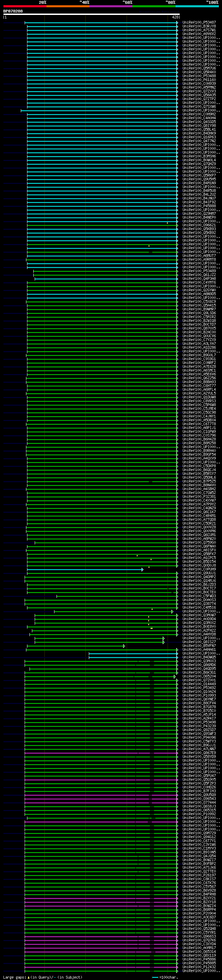Click the orange ~40% identity legend bar
This screenshot has width=222, height=980.
[68, 6]
